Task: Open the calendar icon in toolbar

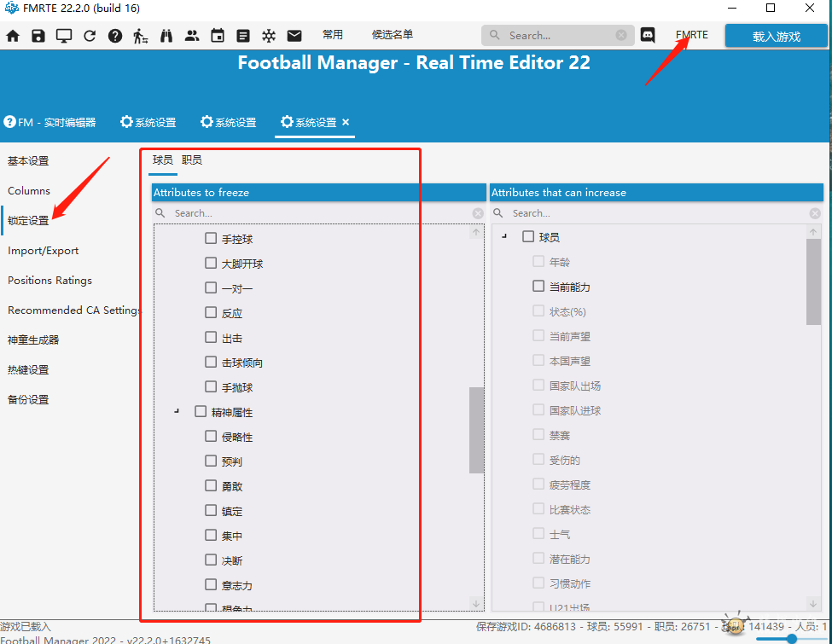Action: click(x=218, y=36)
